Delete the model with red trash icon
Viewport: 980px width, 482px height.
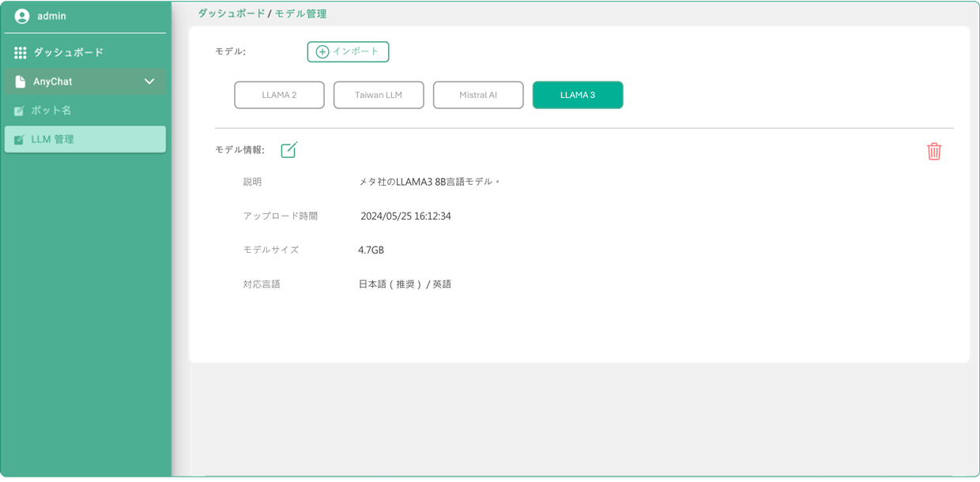point(934,151)
